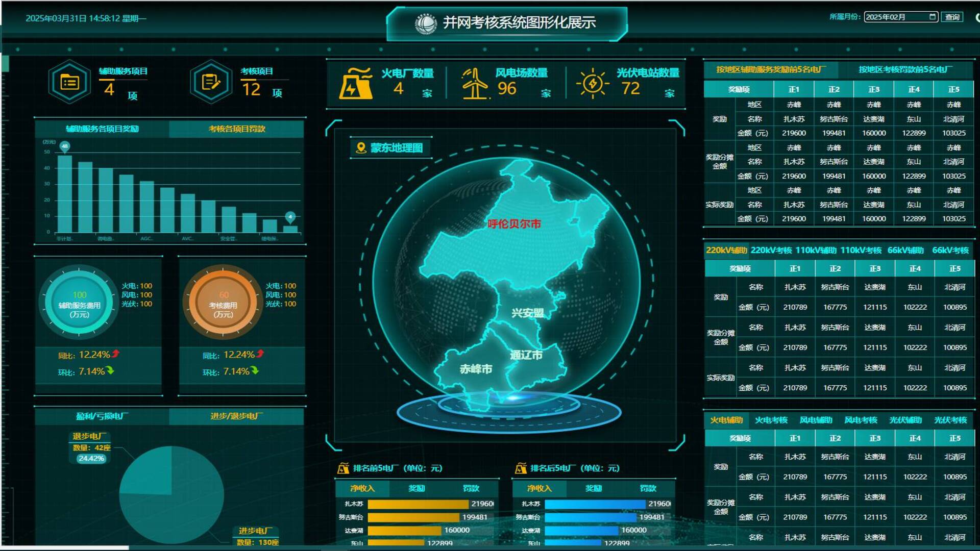Click the photovoltaic solar station icon
Screen dimensions: 980x551
[593, 83]
